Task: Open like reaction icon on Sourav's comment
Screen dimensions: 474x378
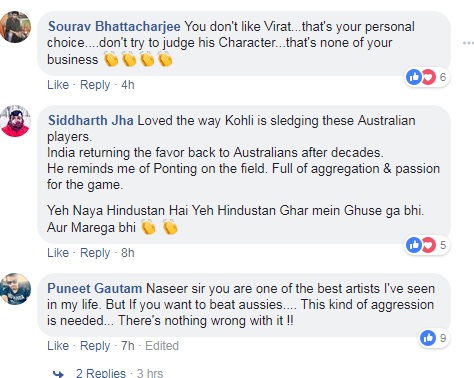Action: pyautogui.click(x=414, y=77)
